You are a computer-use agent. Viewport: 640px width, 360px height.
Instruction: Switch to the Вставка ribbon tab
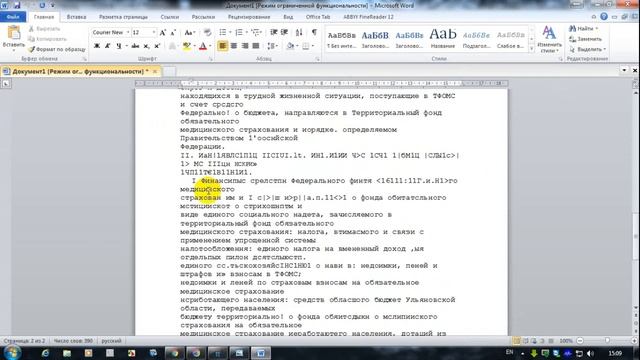76,17
